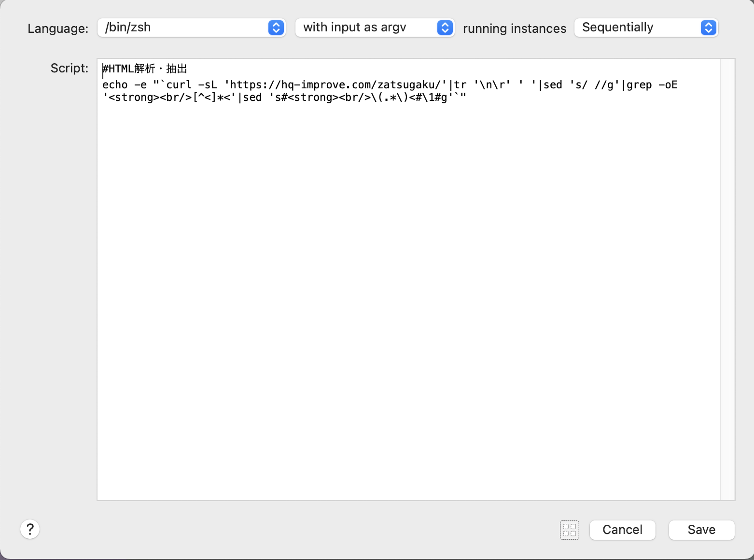This screenshot has width=754, height=560.
Task: Click the snippets grid icon beside Cancel
Action: click(570, 530)
